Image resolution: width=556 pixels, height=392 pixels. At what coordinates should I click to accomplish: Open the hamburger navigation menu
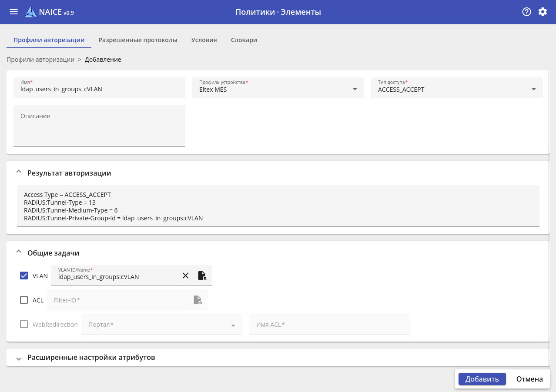(x=14, y=12)
